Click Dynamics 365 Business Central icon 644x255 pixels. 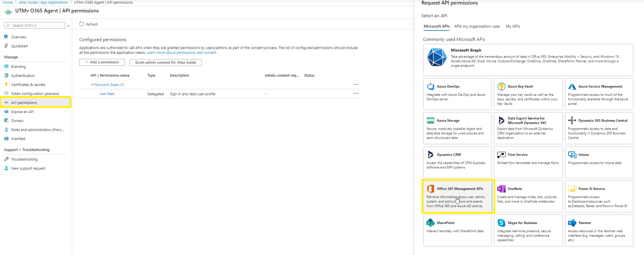(x=572, y=121)
